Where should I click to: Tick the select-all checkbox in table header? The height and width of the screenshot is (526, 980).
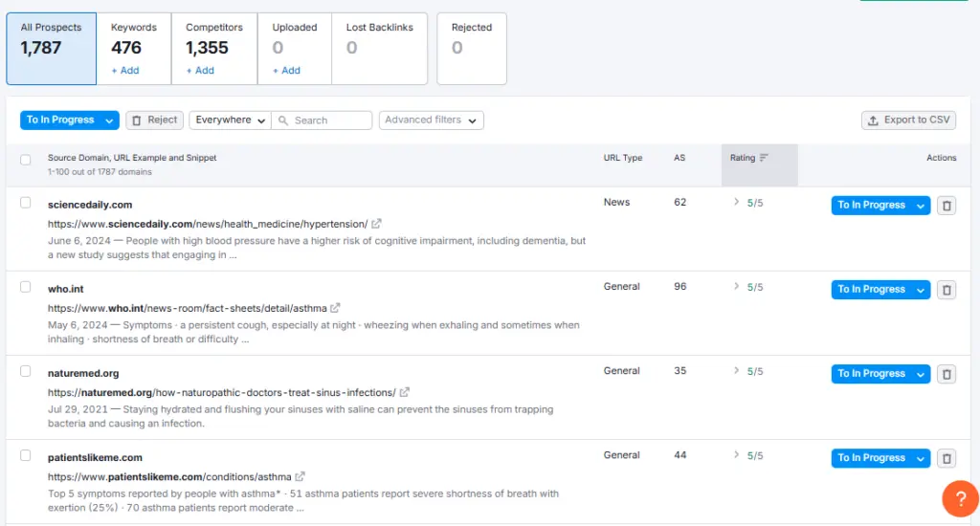(26, 160)
